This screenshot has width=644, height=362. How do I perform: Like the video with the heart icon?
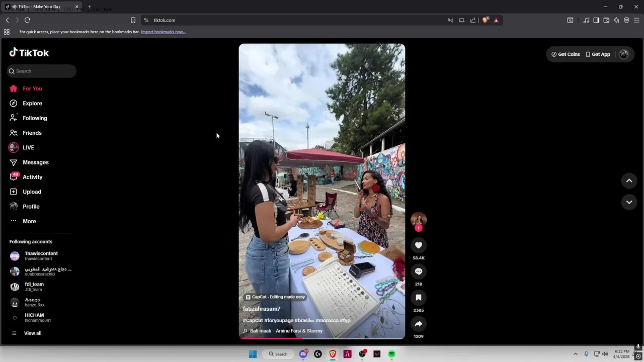pyautogui.click(x=418, y=245)
